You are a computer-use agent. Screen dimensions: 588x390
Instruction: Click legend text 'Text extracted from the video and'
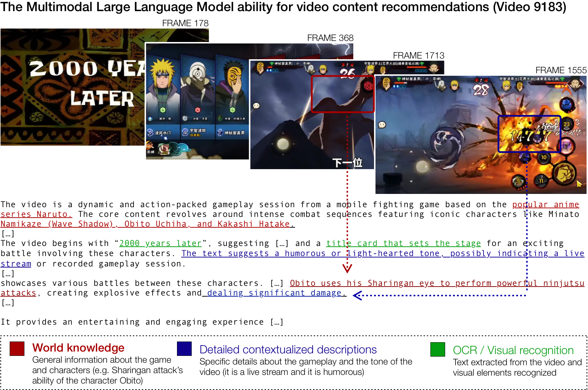[x=517, y=362]
